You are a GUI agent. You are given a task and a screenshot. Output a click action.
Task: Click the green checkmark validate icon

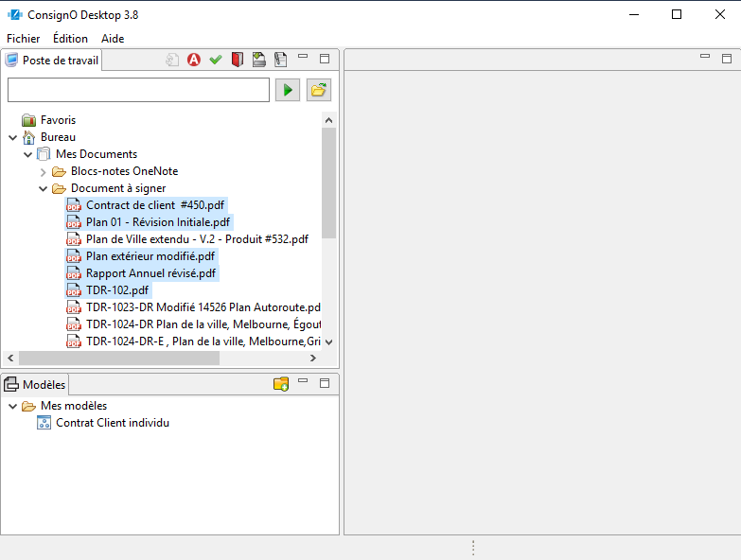216,60
